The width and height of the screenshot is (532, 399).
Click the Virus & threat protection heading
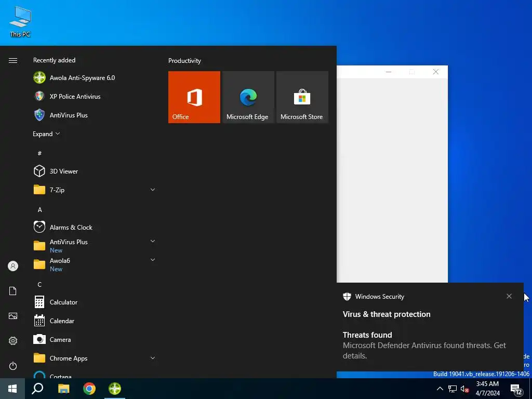click(387, 314)
